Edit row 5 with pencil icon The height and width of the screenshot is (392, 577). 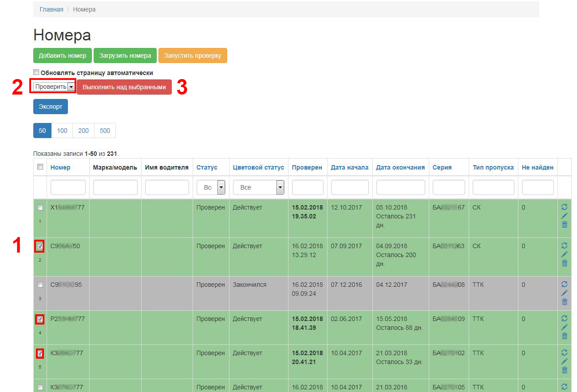click(x=565, y=361)
